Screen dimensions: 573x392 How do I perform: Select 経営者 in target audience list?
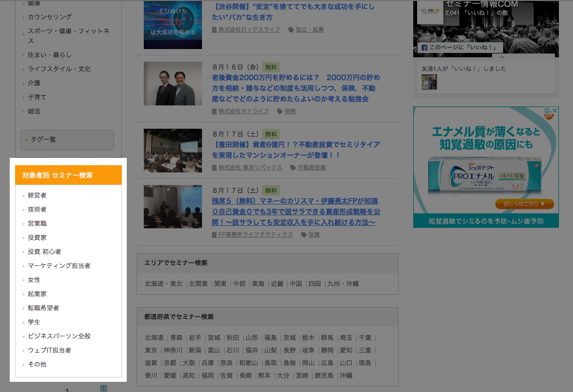(x=37, y=195)
